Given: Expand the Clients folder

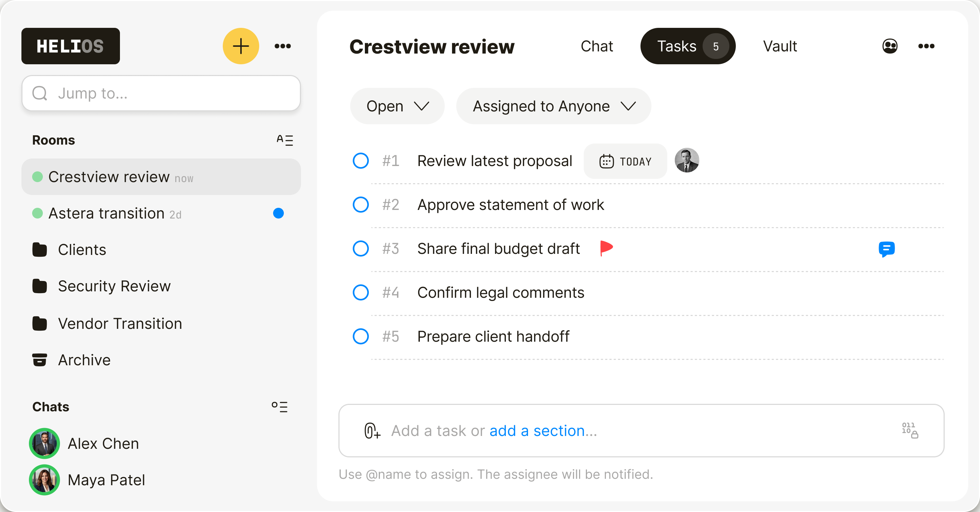Looking at the screenshot, I should click(82, 250).
